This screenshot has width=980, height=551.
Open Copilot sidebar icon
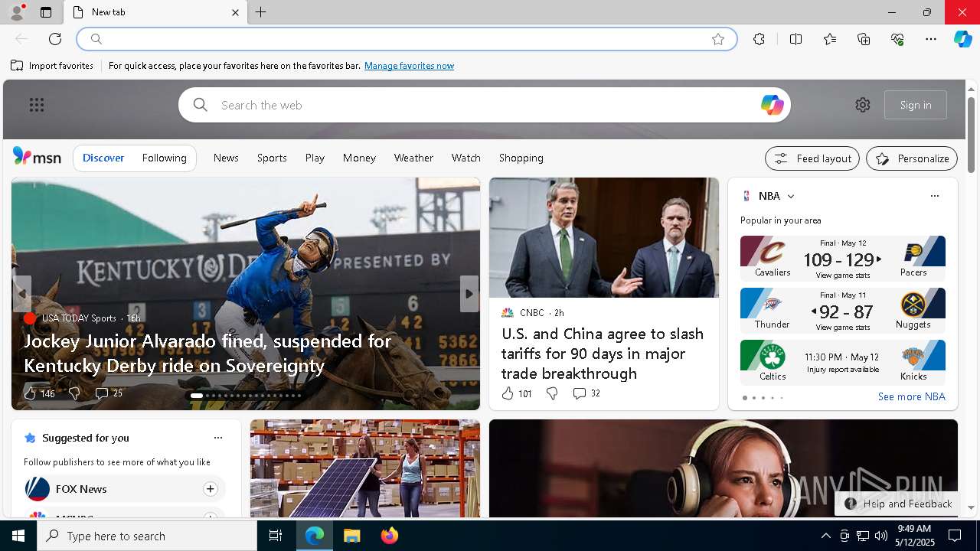point(962,39)
